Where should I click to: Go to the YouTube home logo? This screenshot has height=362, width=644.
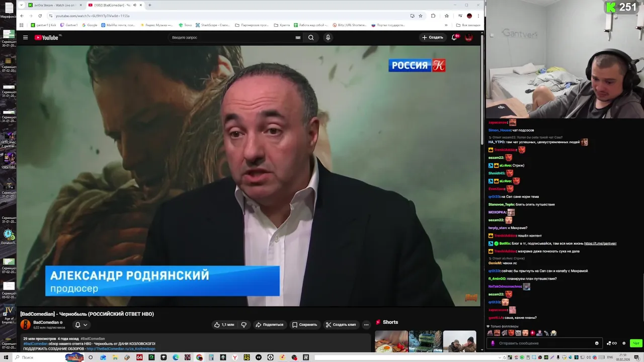point(47,37)
